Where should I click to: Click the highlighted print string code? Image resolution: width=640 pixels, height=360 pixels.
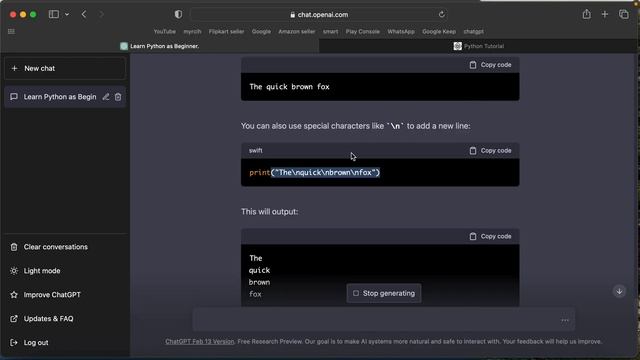coord(325,173)
